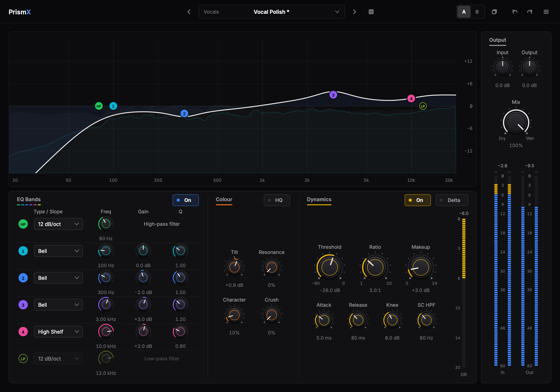This screenshot has width=560, height=392.
Task: Open band 4 High Shelf dropdown
Action: click(58, 332)
